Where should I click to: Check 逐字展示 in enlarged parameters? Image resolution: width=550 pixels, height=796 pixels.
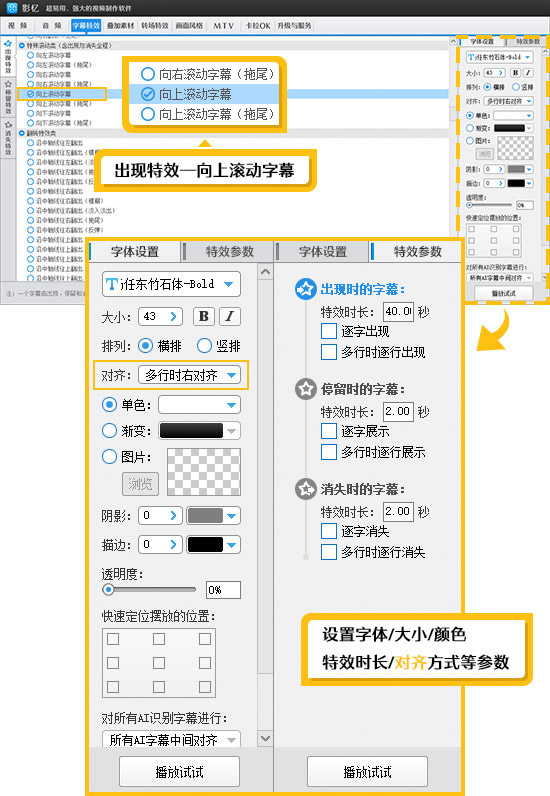(x=329, y=431)
